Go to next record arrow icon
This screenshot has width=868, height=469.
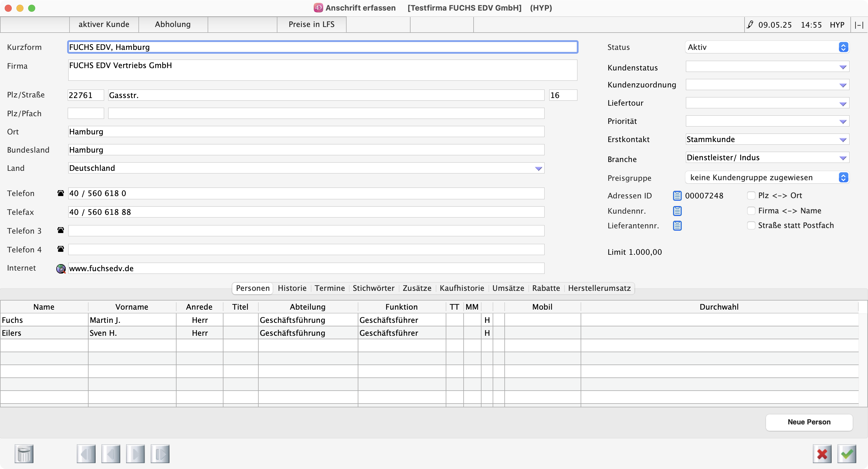point(135,454)
